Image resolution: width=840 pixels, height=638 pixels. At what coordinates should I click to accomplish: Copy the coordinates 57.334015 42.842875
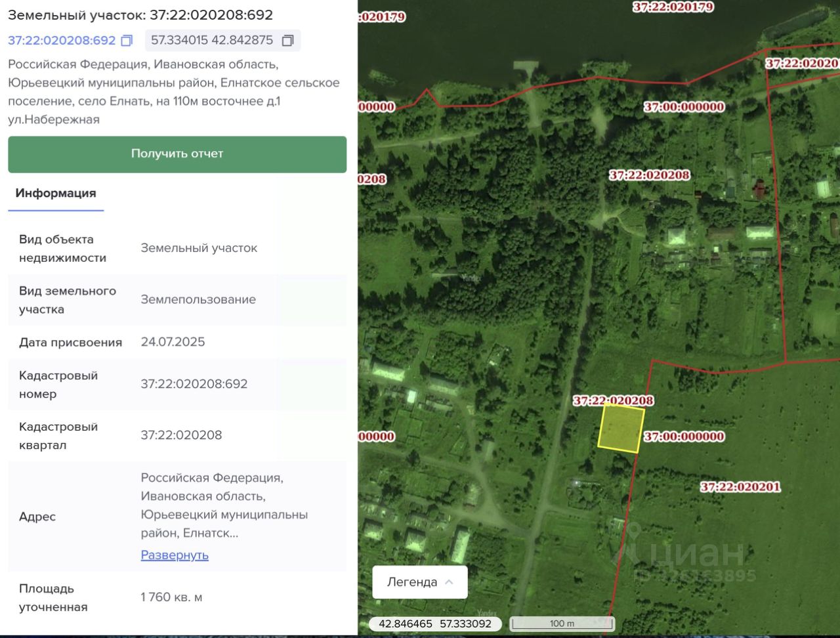pos(287,41)
